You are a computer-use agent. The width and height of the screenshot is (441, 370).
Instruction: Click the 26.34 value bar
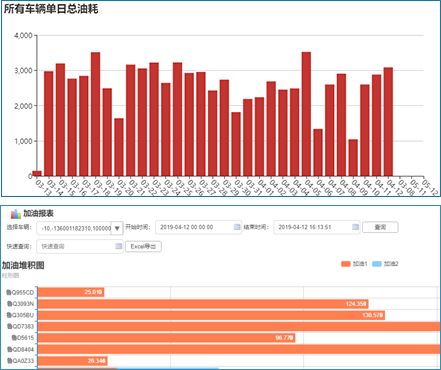[72, 361]
